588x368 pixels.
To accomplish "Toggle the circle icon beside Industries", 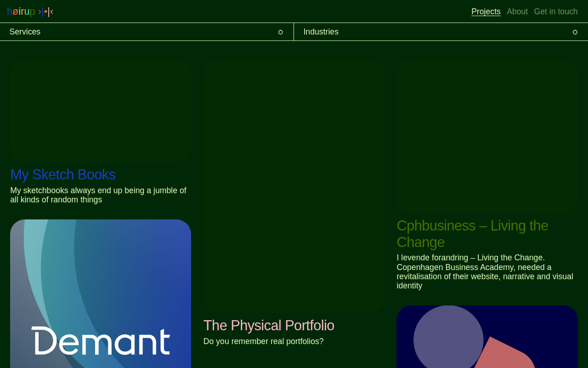I will [575, 32].
